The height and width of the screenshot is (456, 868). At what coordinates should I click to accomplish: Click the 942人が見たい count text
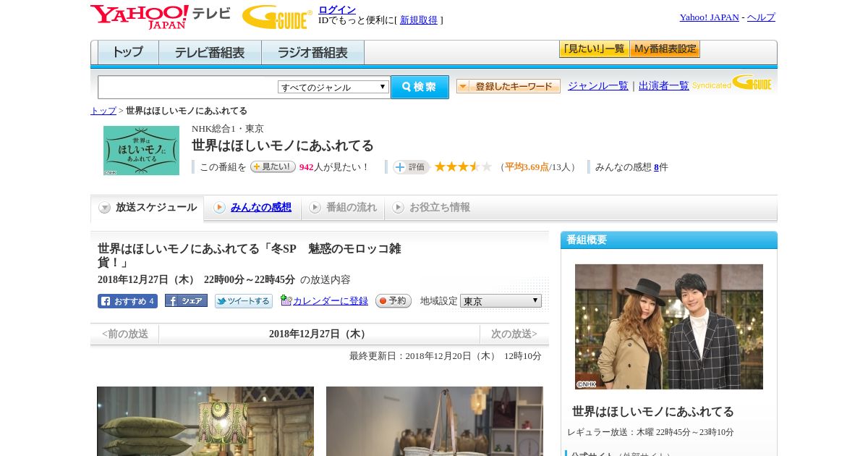click(x=334, y=167)
